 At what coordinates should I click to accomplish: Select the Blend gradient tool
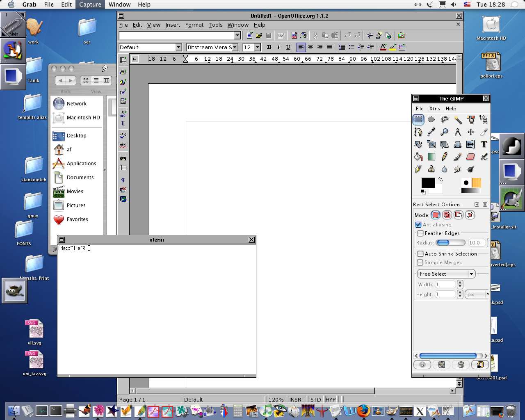[431, 157]
